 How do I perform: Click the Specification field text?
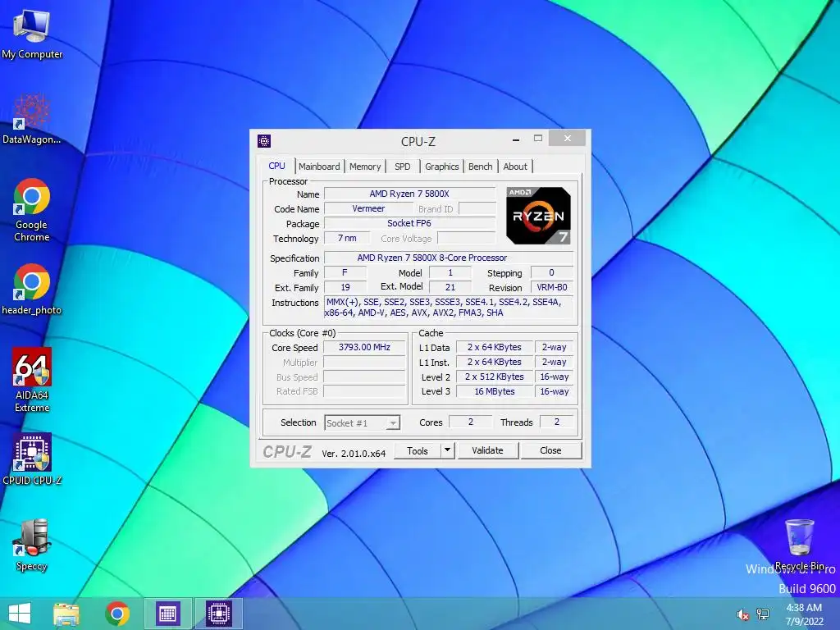[449, 258]
